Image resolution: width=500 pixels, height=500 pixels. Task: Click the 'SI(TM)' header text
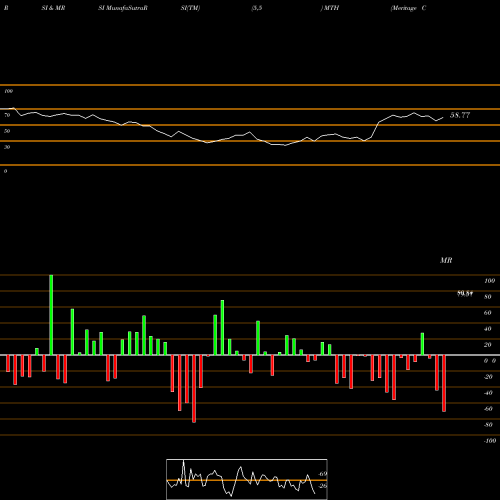point(190,8)
